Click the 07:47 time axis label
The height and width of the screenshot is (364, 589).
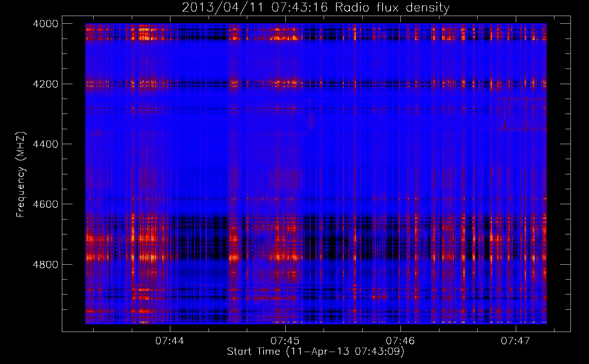(515, 341)
